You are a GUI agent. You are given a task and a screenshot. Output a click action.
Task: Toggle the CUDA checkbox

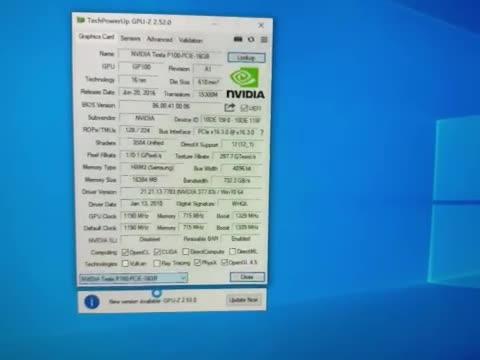[157, 252]
